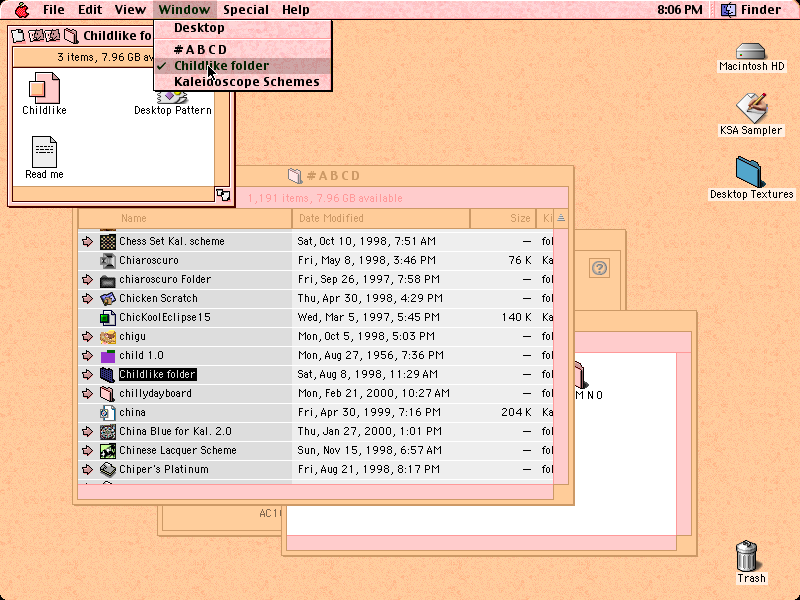Sort the list by the Size column

(x=503, y=218)
